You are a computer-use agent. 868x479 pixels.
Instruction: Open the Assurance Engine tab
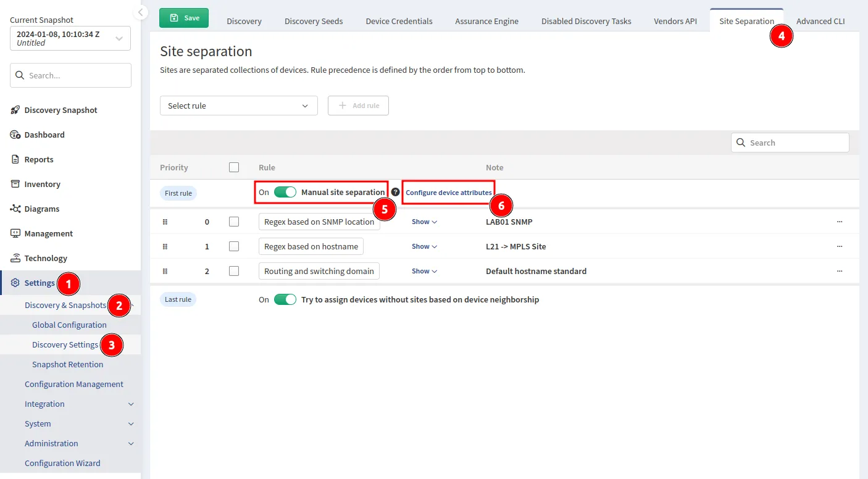pos(486,21)
